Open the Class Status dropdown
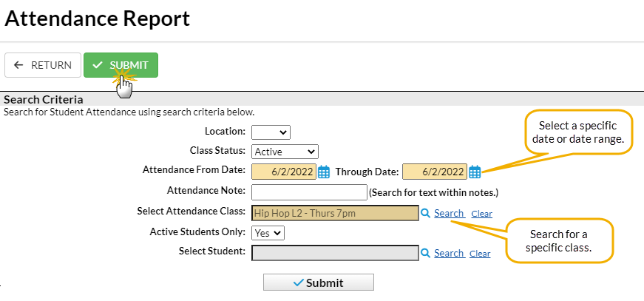The width and height of the screenshot is (644, 301). (x=285, y=152)
